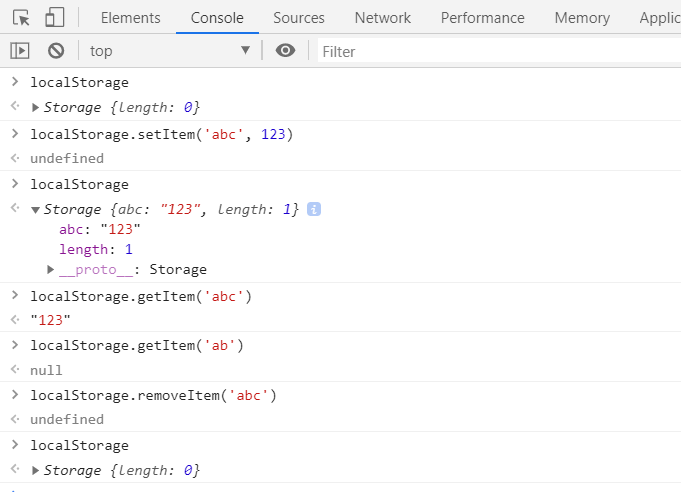Viewport: 681px width, 492px height.
Task: Expand the first Storage {length: 0} object
Action: 36,108
